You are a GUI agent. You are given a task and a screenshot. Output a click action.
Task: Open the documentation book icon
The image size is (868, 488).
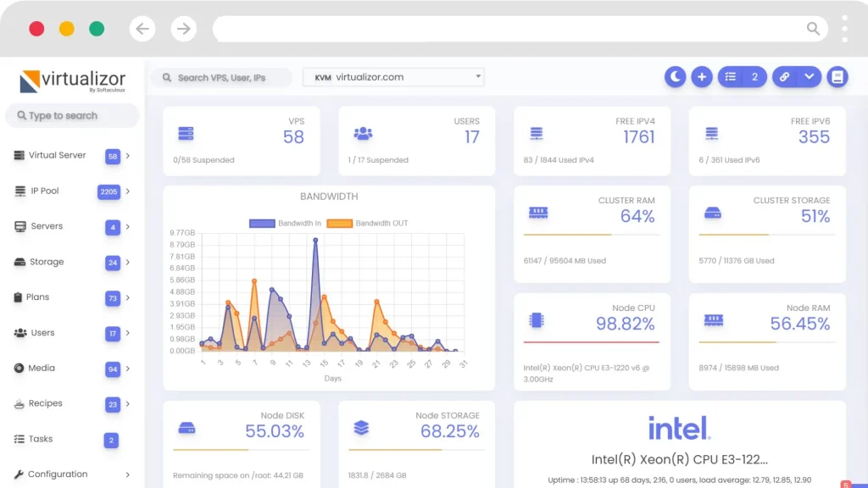point(837,77)
